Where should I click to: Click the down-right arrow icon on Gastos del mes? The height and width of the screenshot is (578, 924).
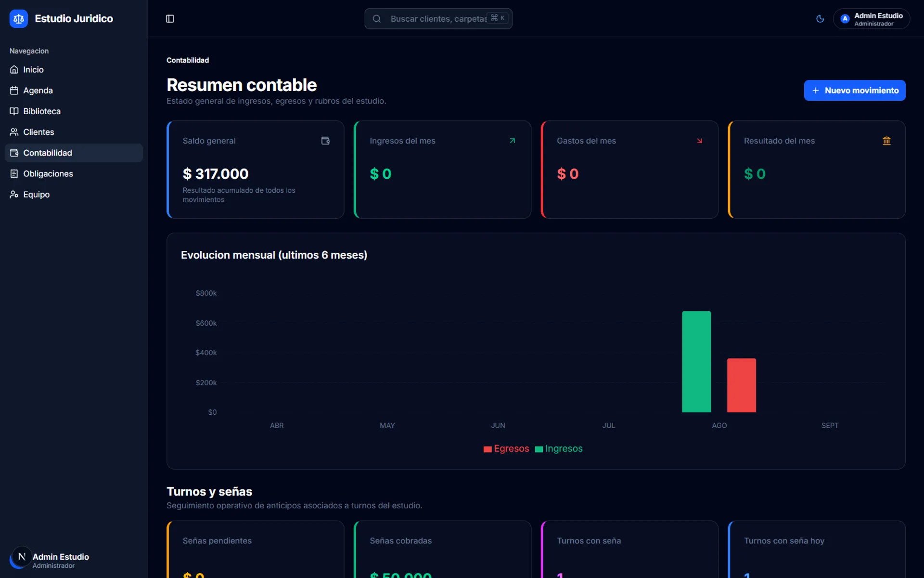click(x=699, y=141)
